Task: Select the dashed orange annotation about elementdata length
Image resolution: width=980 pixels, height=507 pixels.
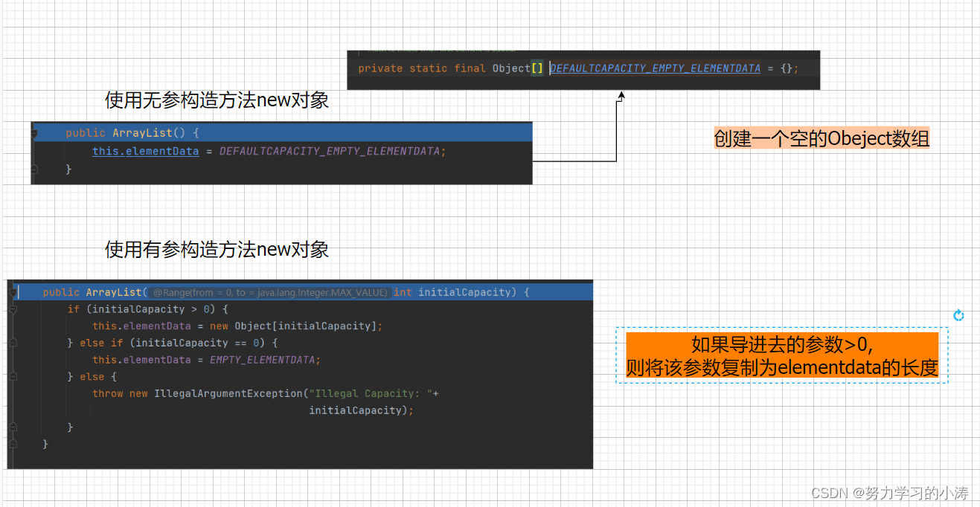Action: tap(781, 355)
